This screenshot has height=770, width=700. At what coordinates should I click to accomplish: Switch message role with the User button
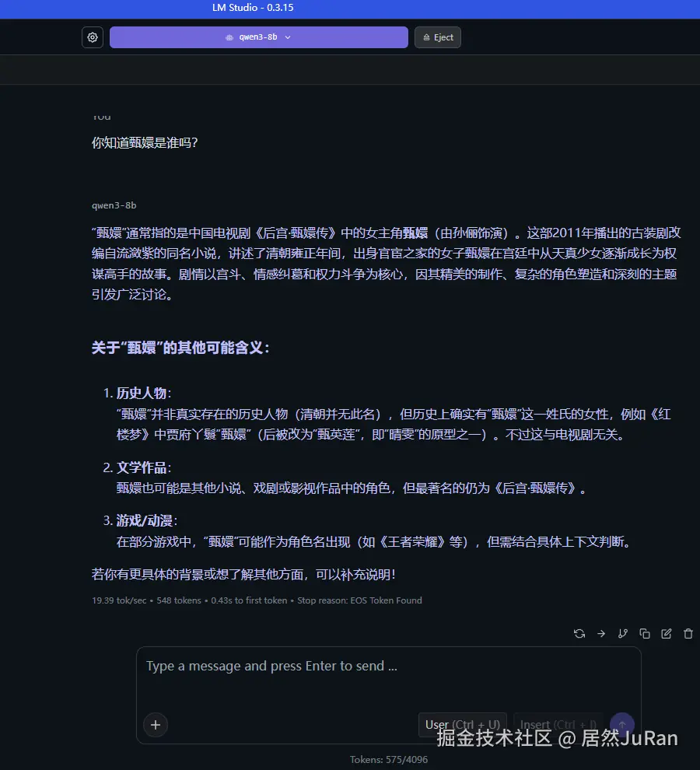click(462, 724)
